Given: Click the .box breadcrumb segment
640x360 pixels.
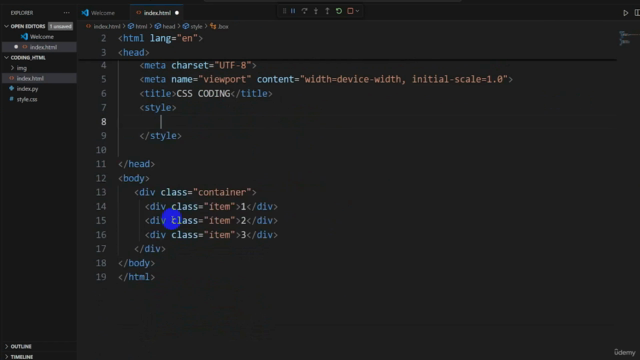Looking at the screenshot, I should point(223,26).
